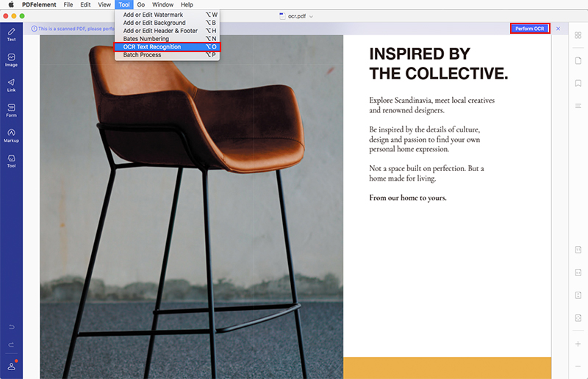Select the Image tool in left sidebar

coord(11,59)
